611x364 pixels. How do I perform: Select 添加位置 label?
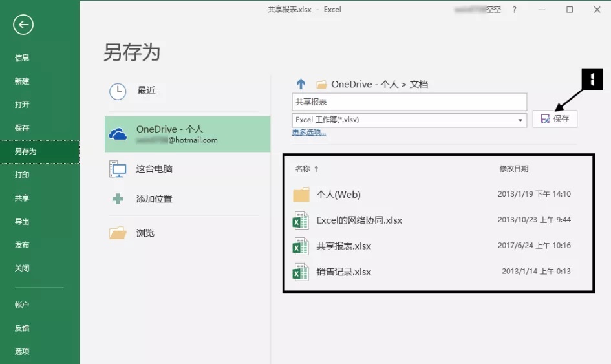(155, 198)
